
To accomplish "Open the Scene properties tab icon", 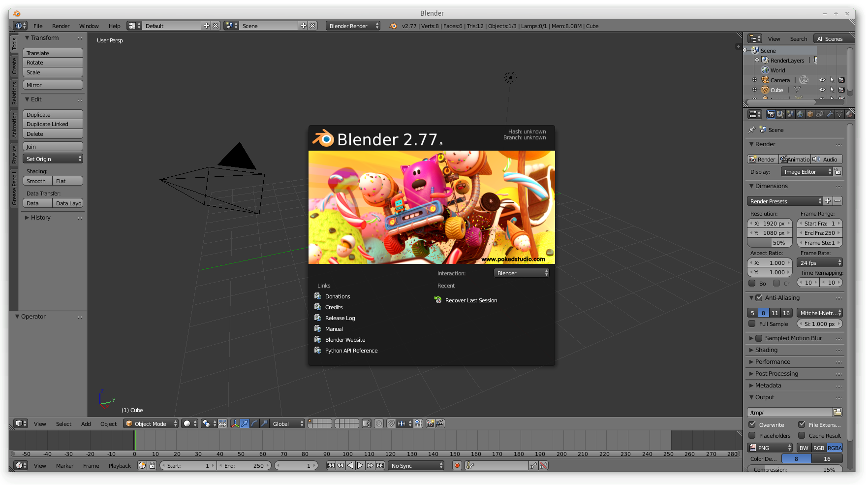I will pos(790,114).
